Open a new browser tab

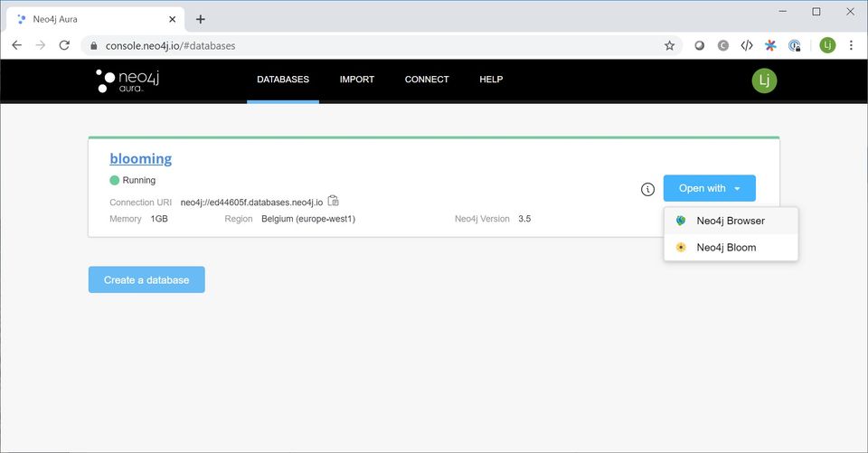tap(201, 19)
